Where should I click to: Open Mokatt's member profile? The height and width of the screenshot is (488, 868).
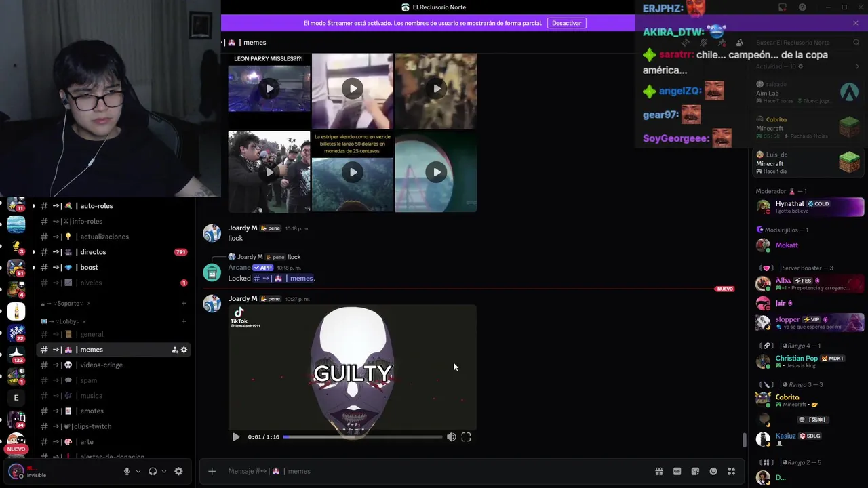810,245
